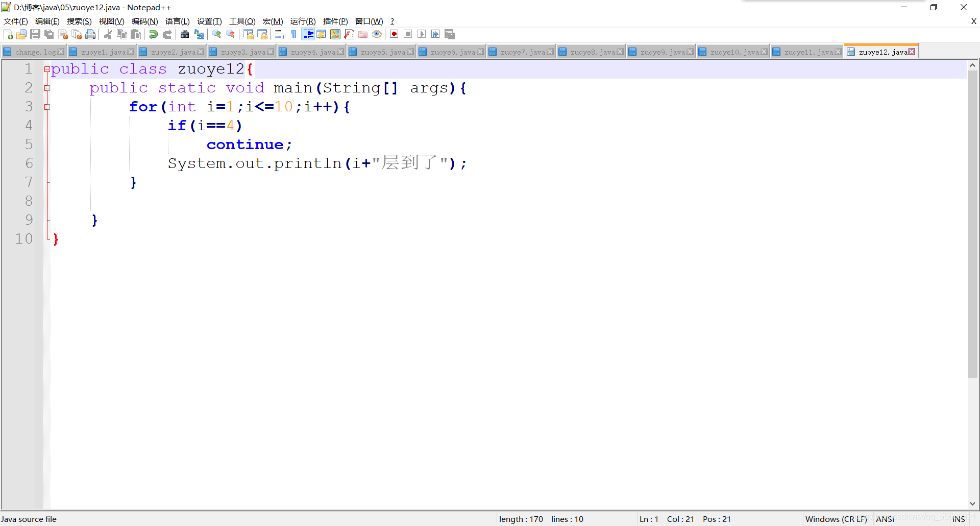This screenshot has height=526, width=980.
Task: Open the 宏(M) menu
Action: pyautogui.click(x=273, y=21)
